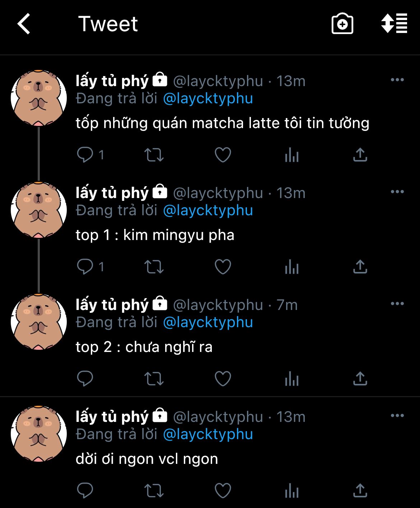Share the 'top 2 : chưa nghĩ ra' tweet
The image size is (420, 508).
pos(360,379)
